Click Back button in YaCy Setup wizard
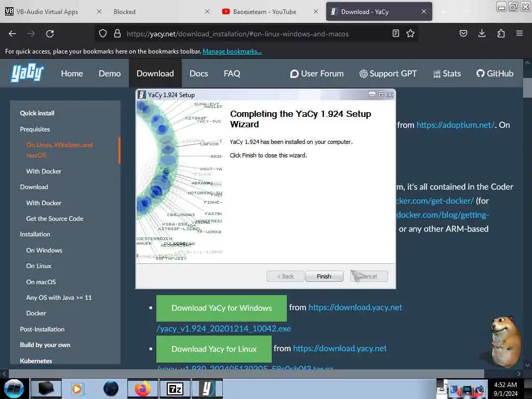This screenshot has width=532, height=399. 285,276
